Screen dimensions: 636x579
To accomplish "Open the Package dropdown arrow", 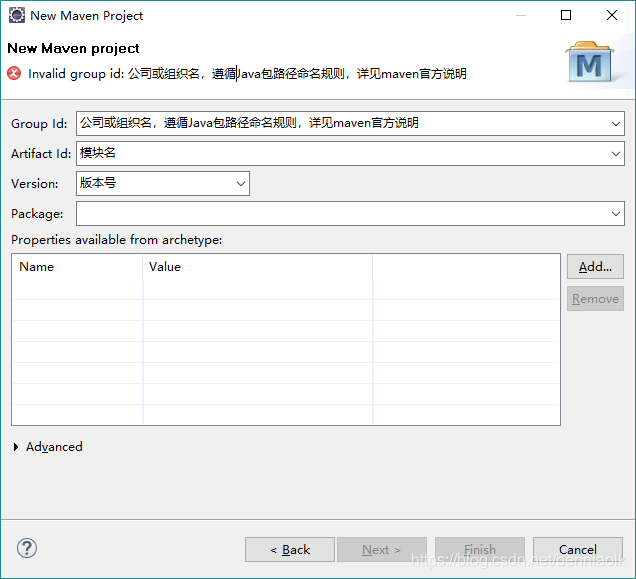I will click(616, 213).
